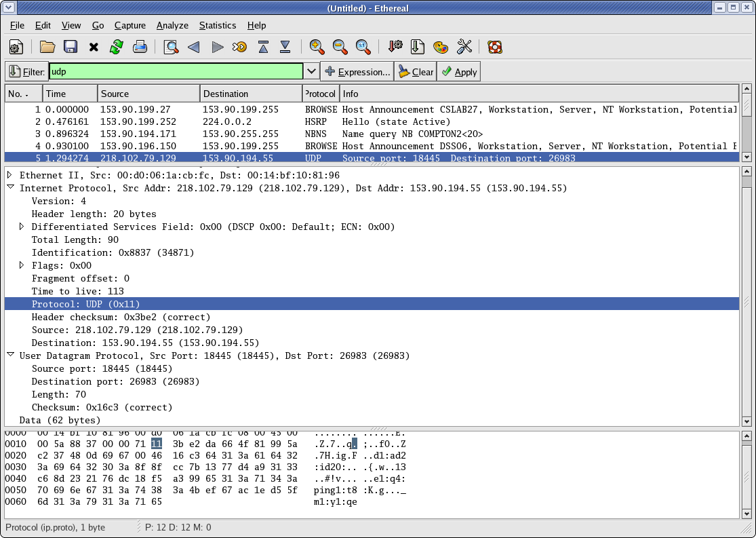This screenshot has width=756, height=538.
Task: Click the udp filter text field
Action: coord(176,71)
